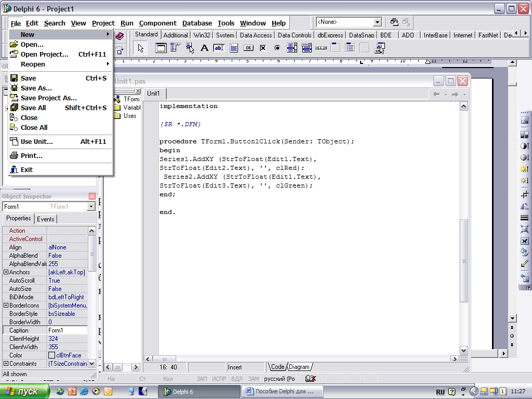Click the clBtnFace Color swatch
The image size is (532, 399).
51,355
